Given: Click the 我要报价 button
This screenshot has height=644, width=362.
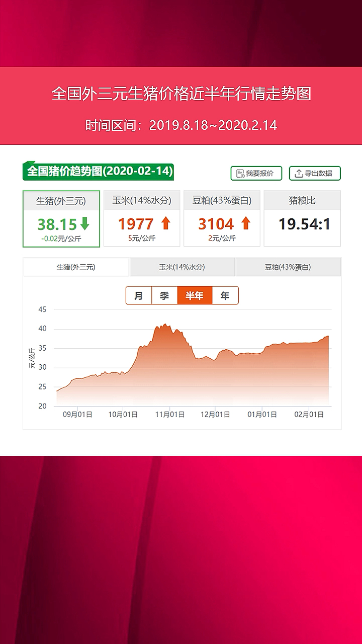Looking at the screenshot, I should (x=256, y=173).
